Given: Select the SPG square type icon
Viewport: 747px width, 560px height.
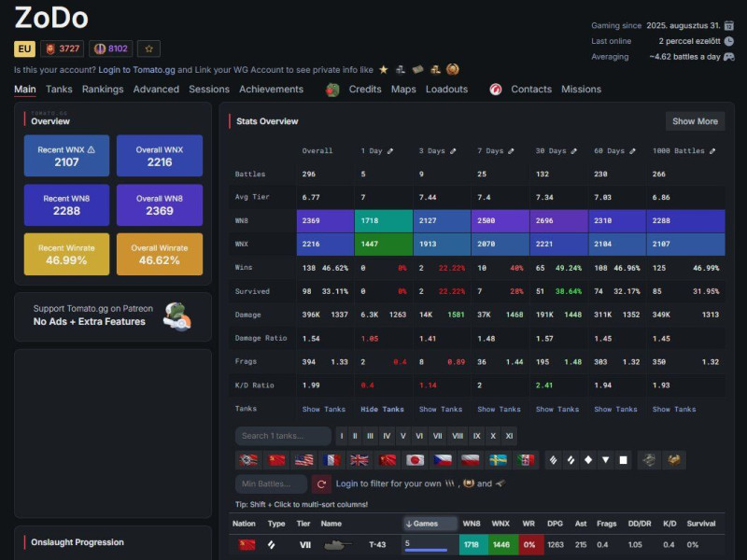Looking at the screenshot, I should pos(623,460).
